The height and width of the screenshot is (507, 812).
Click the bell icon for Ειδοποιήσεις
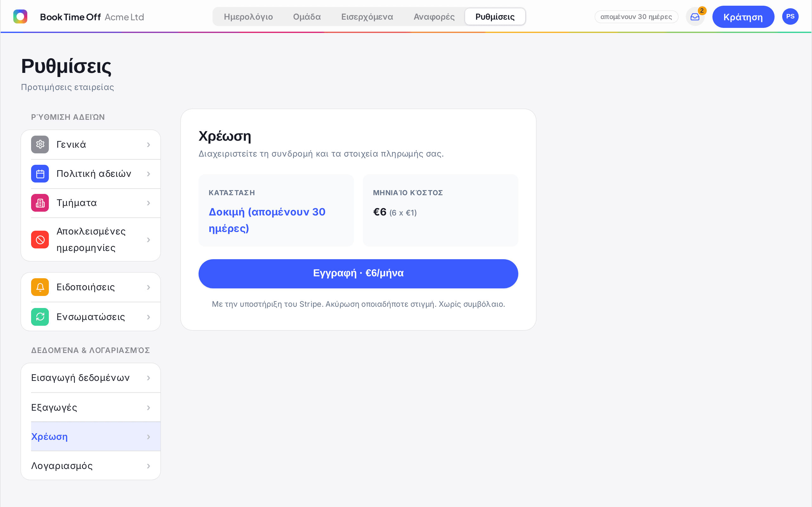(x=40, y=287)
